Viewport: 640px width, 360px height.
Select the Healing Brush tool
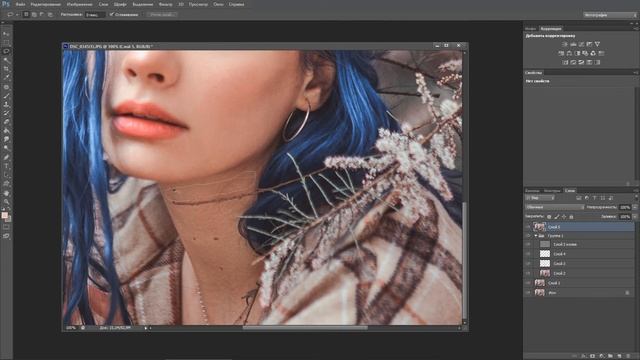[6, 87]
